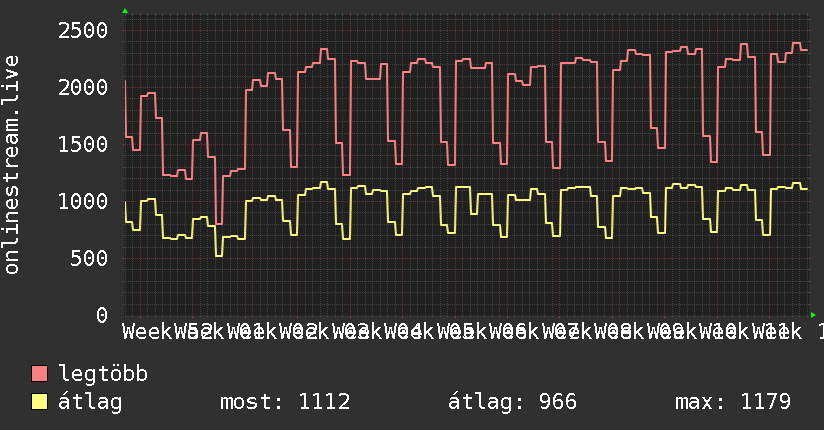Click the 500 y-axis label
The width and height of the screenshot is (824, 430).
pos(89,258)
